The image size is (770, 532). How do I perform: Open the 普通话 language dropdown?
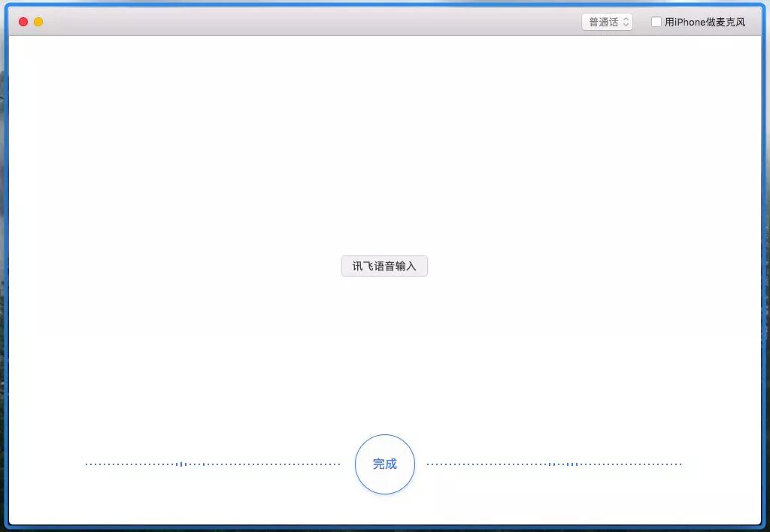click(x=607, y=22)
